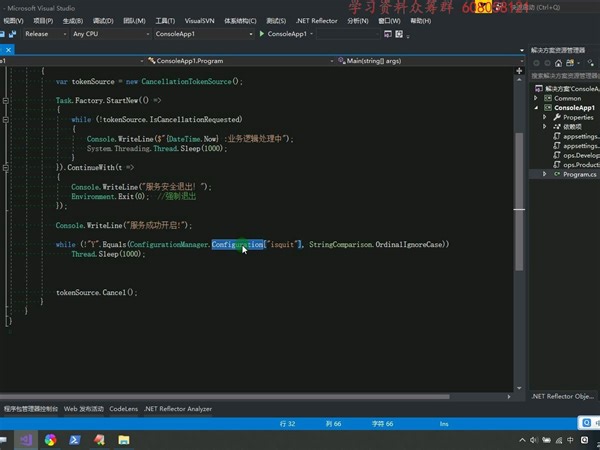Select the ops.Product... file in solution tree

[x=581, y=165]
